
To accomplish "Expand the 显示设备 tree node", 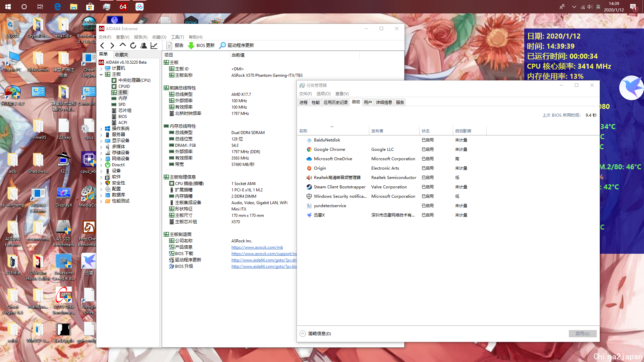I will pyautogui.click(x=101, y=141).
